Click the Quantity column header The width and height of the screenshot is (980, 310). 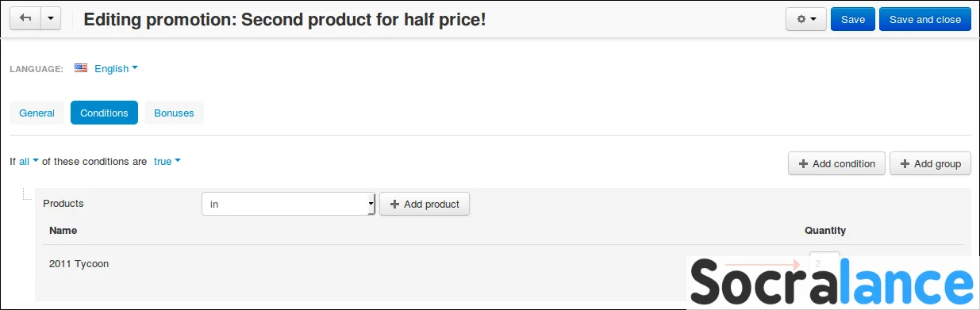tap(825, 231)
